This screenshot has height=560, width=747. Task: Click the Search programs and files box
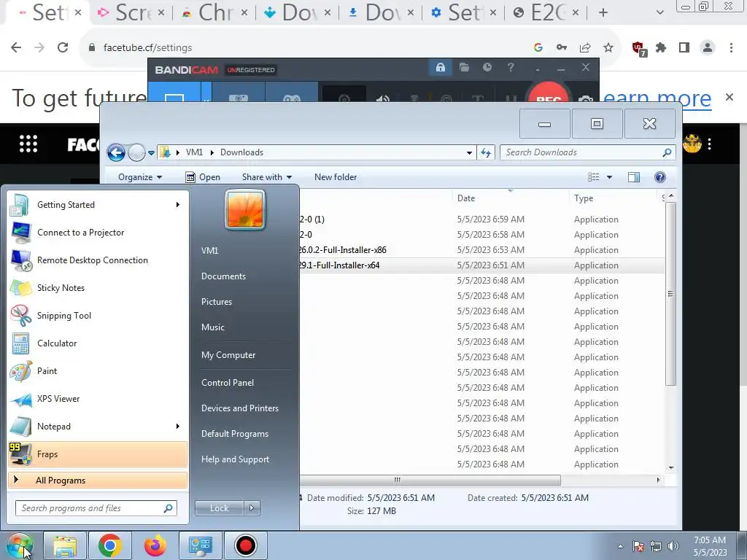point(96,508)
